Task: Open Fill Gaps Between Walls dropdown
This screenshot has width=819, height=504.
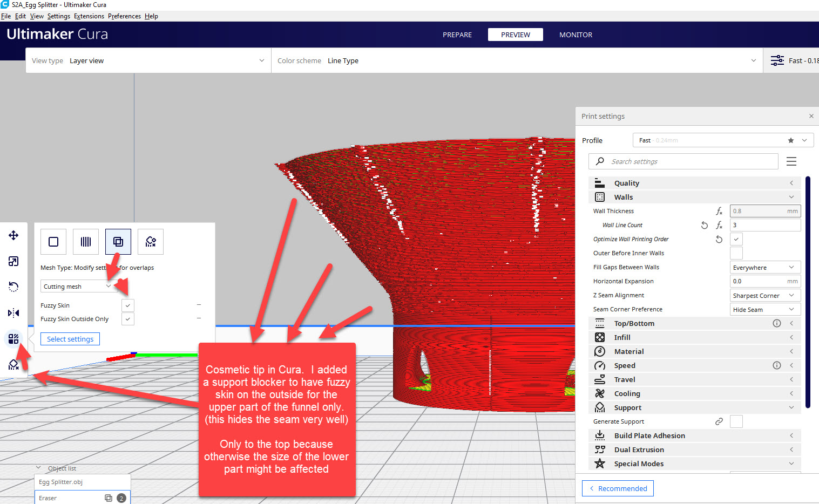Action: [765, 267]
